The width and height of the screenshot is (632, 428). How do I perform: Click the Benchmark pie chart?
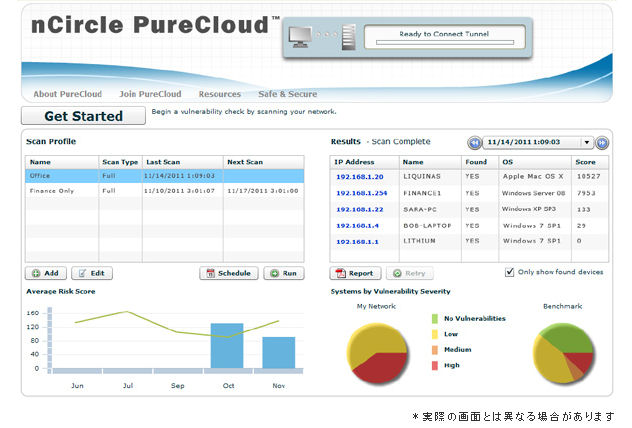click(x=563, y=353)
